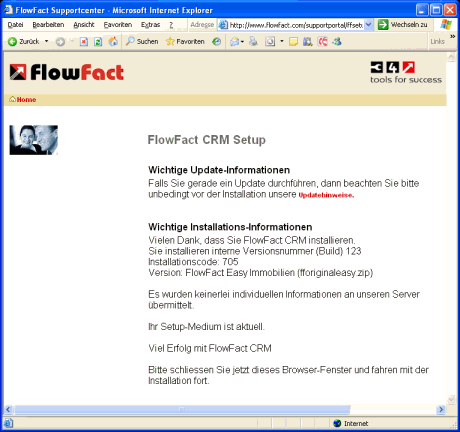Click the Messenger people icon
The width and height of the screenshot is (460, 432).
coord(337,42)
